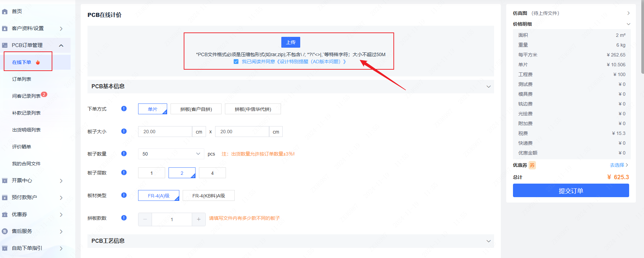644x258 pixels.
Task: Open 补款记录列表 in the sidebar
Action: pyautogui.click(x=26, y=113)
